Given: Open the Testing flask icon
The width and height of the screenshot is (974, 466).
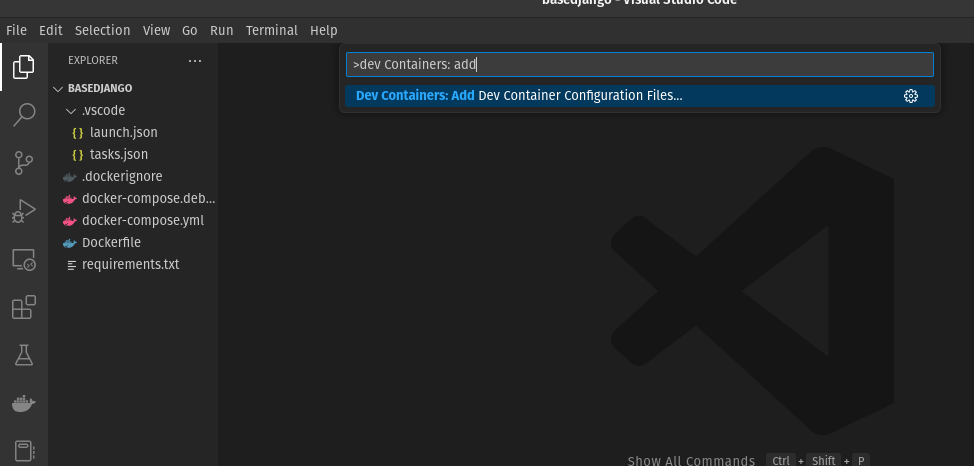Looking at the screenshot, I should coord(24,355).
